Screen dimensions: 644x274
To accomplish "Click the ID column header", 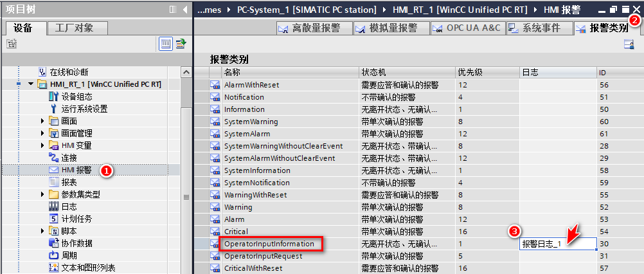I will 621,73.
